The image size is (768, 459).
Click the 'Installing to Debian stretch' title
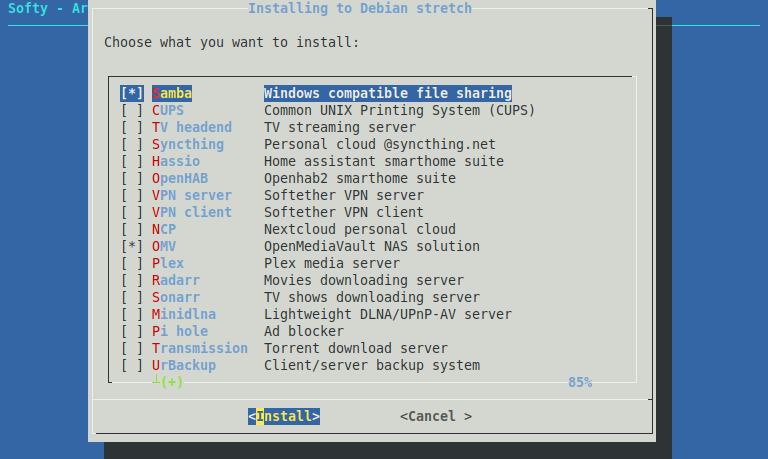[x=360, y=8]
